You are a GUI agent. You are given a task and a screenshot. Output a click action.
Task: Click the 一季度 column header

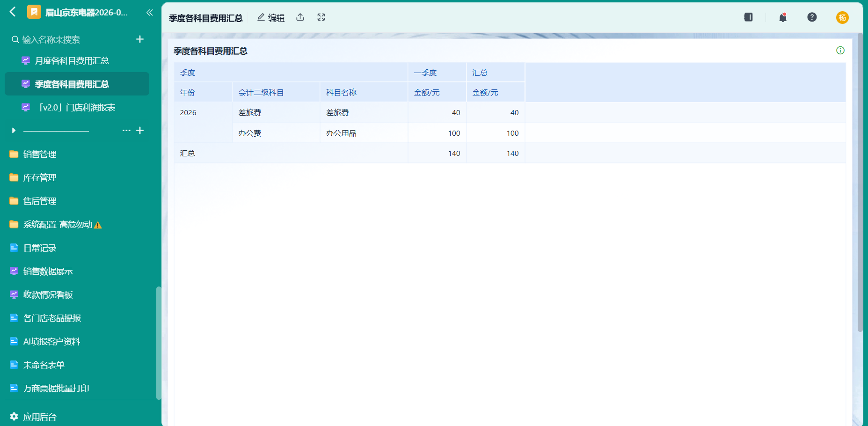click(437, 73)
